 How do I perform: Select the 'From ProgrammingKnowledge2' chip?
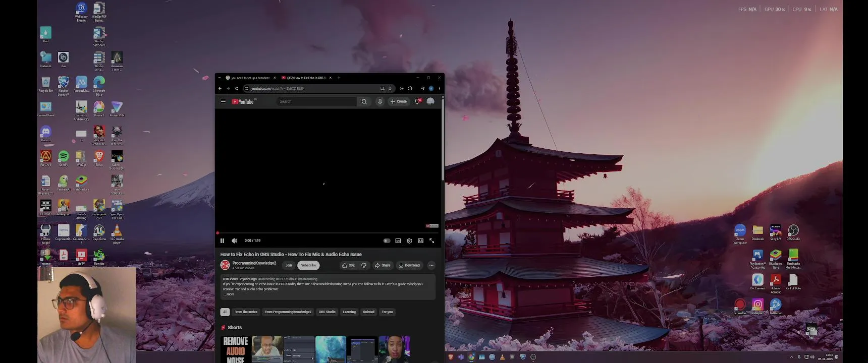point(288,312)
